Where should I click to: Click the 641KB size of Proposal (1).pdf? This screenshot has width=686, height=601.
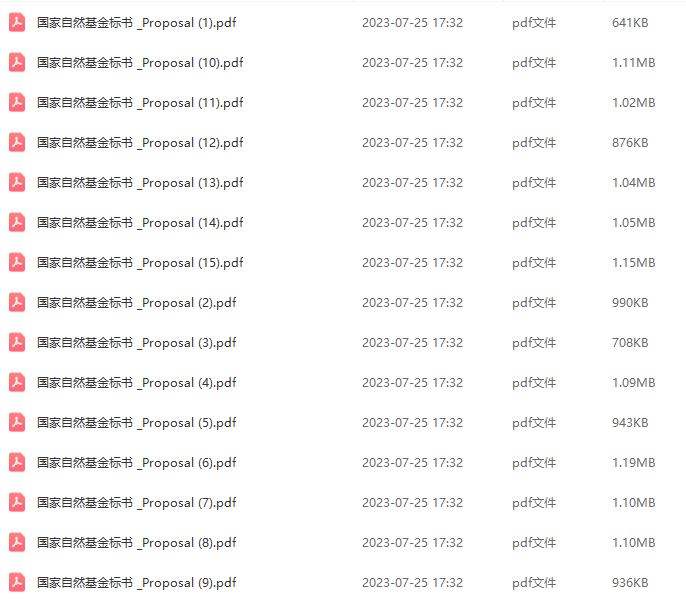(630, 23)
